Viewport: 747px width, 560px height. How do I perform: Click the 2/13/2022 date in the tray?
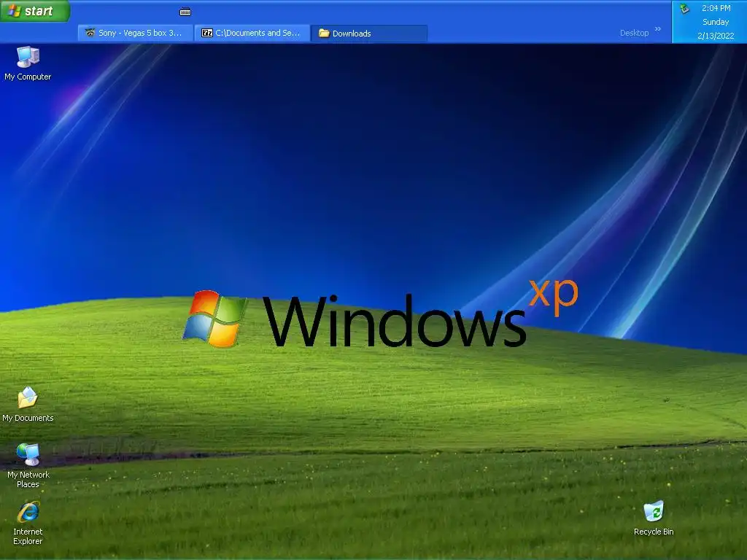coord(716,36)
